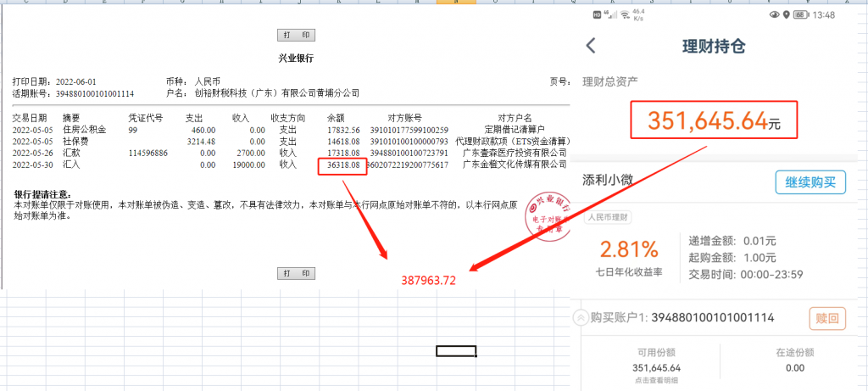Click the 14618.08 balance value
This screenshot has width=868, height=391.
tap(343, 142)
